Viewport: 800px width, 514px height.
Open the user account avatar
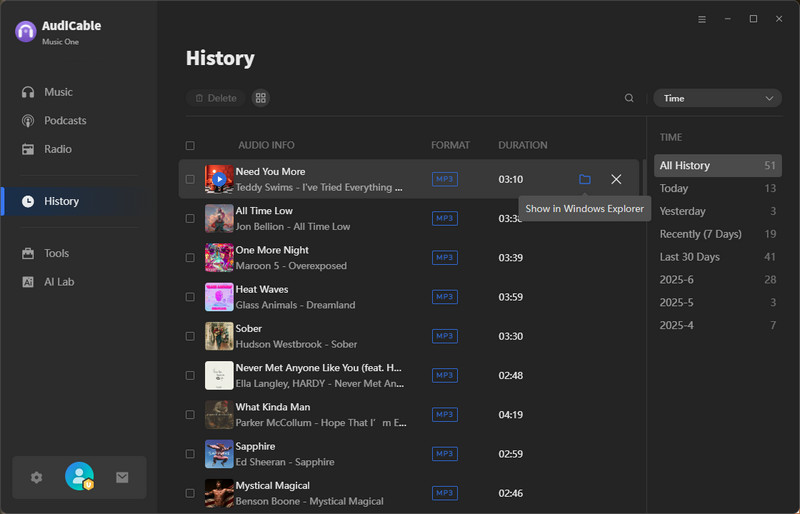click(x=80, y=476)
